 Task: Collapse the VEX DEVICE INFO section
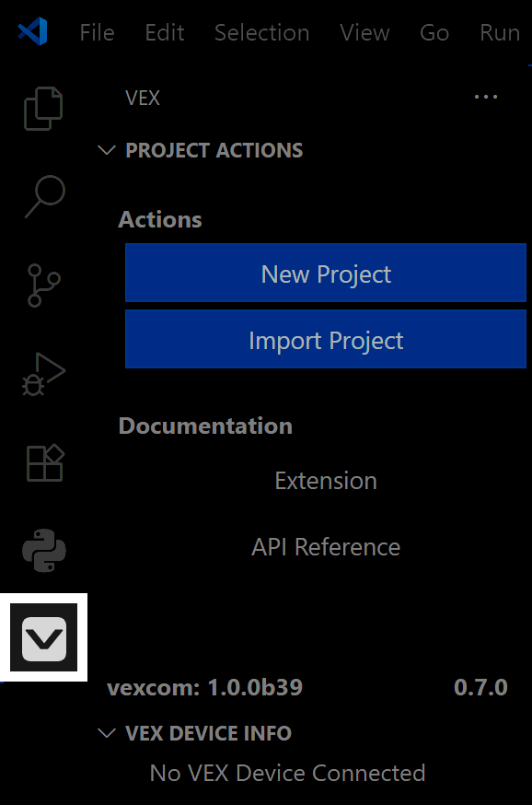[107, 733]
